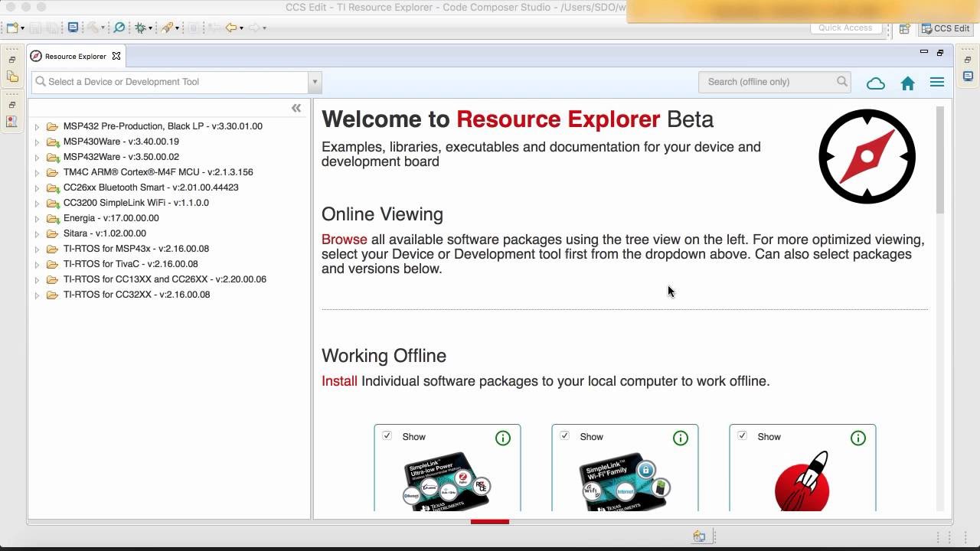The image size is (980, 551).
Task: Uncheck Show on the rocket card
Action: click(x=742, y=435)
